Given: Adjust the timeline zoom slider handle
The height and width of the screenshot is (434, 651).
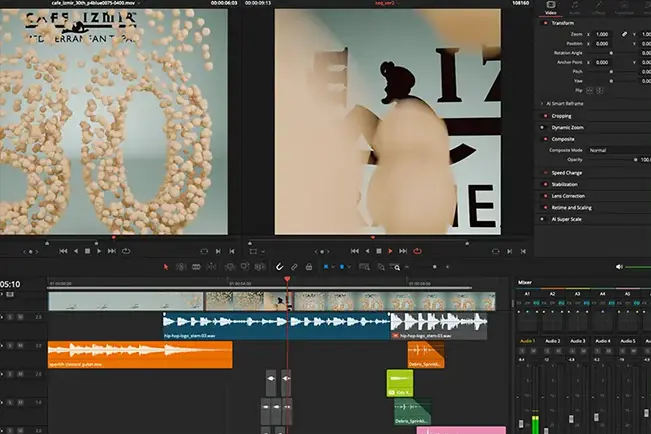Looking at the screenshot, I should [x=435, y=267].
